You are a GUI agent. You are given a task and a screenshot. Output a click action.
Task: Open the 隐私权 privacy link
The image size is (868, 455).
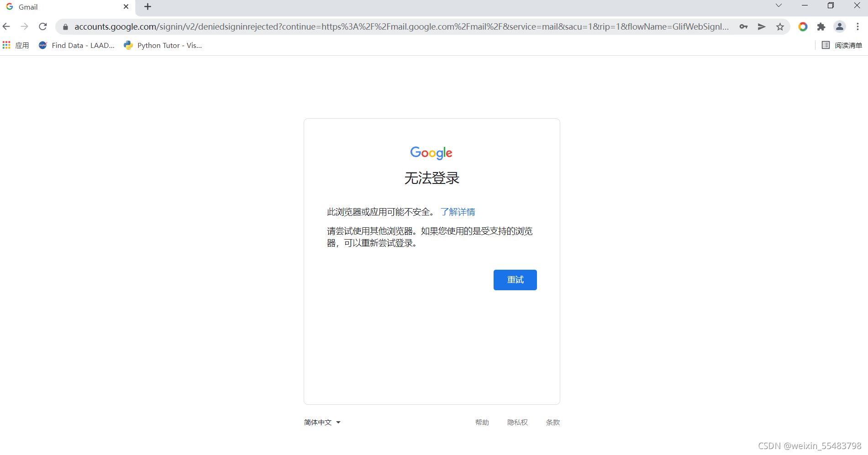pos(517,423)
